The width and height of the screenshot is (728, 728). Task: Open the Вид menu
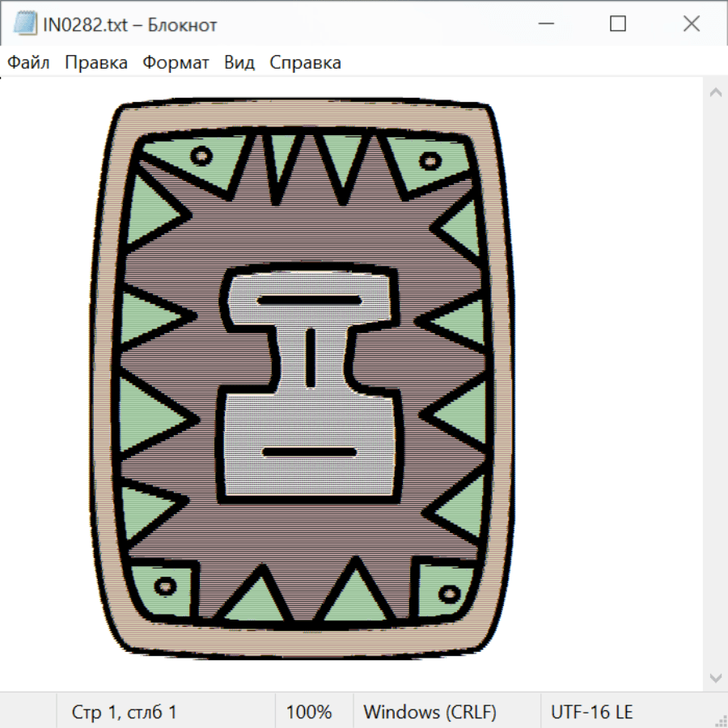coord(239,63)
